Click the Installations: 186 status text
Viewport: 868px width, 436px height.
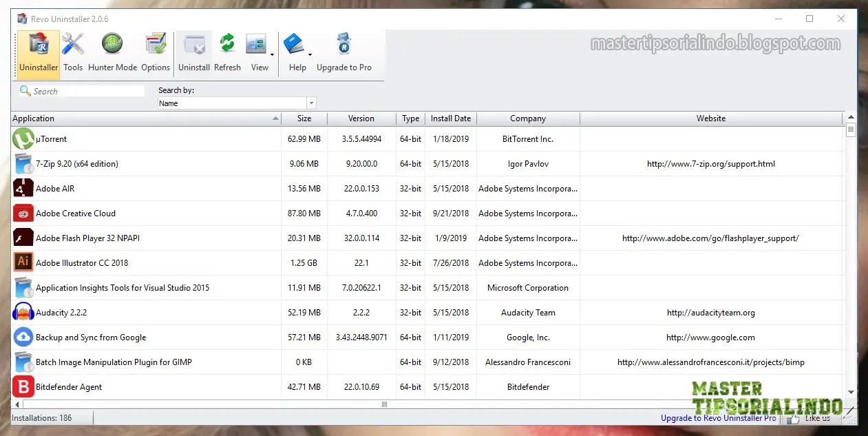click(x=42, y=417)
